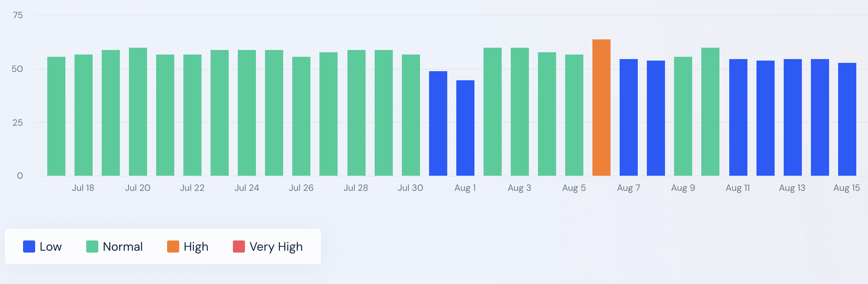The image size is (868, 284).
Task: Click the "Aug 13" x-axis label
Action: [x=792, y=188]
